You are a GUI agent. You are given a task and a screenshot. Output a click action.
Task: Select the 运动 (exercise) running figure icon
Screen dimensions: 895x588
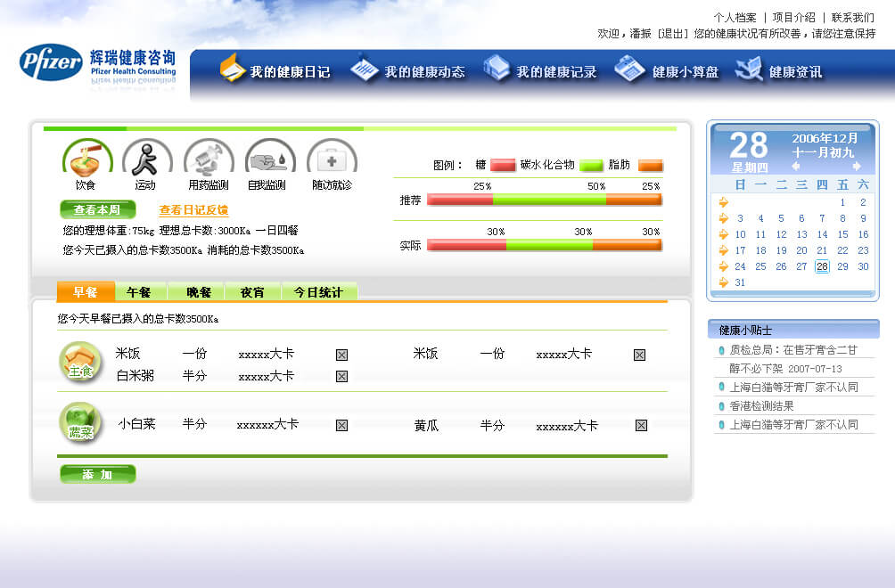(146, 159)
